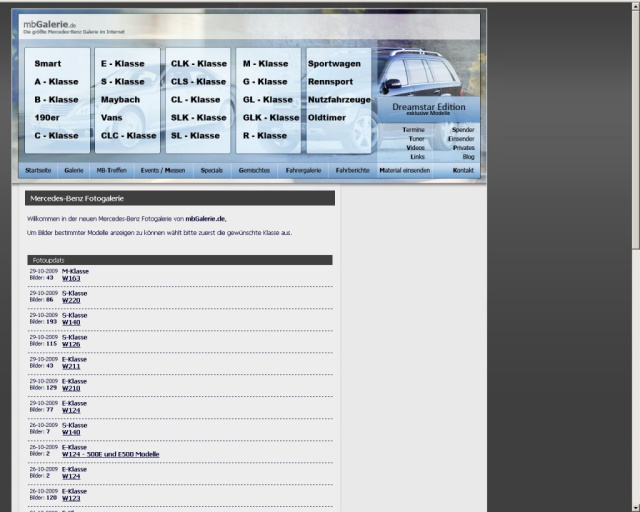The height and width of the screenshot is (512, 640).
Task: Open the Oldtimer category
Action: 327,118
